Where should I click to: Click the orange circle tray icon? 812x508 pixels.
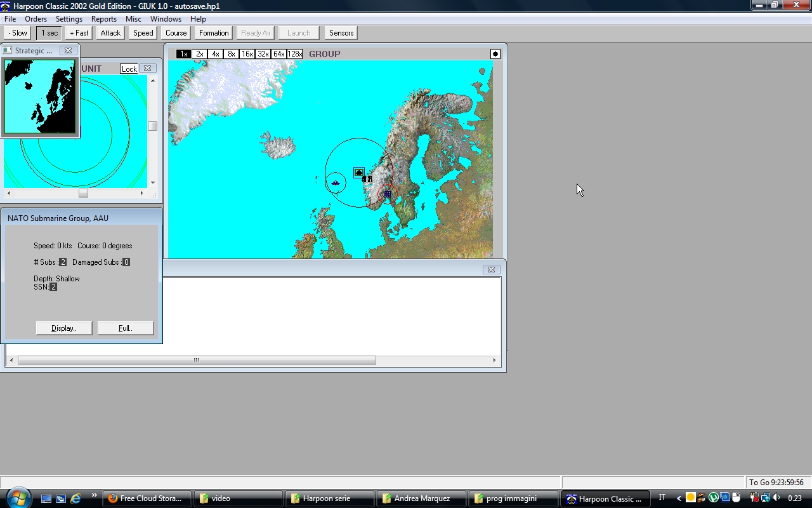691,498
